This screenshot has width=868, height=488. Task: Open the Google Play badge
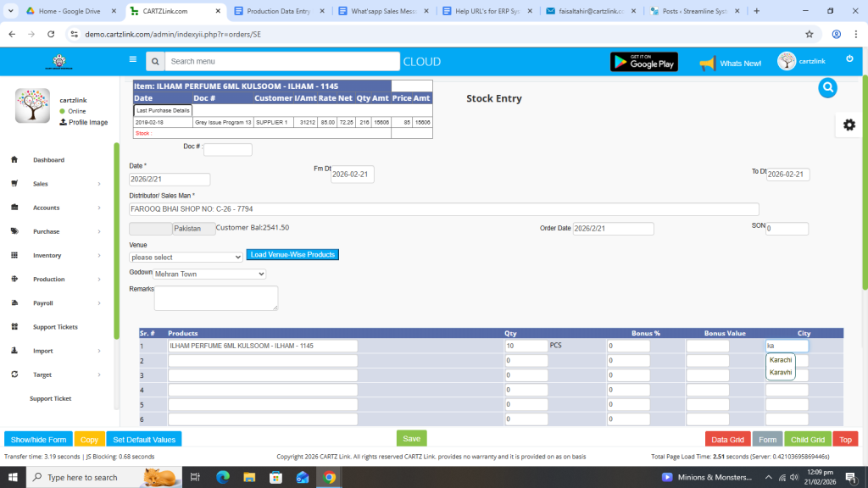[x=643, y=62]
